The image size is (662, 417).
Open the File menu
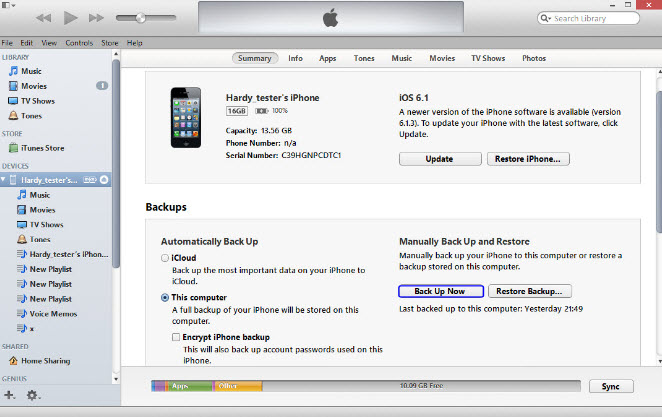(x=7, y=43)
